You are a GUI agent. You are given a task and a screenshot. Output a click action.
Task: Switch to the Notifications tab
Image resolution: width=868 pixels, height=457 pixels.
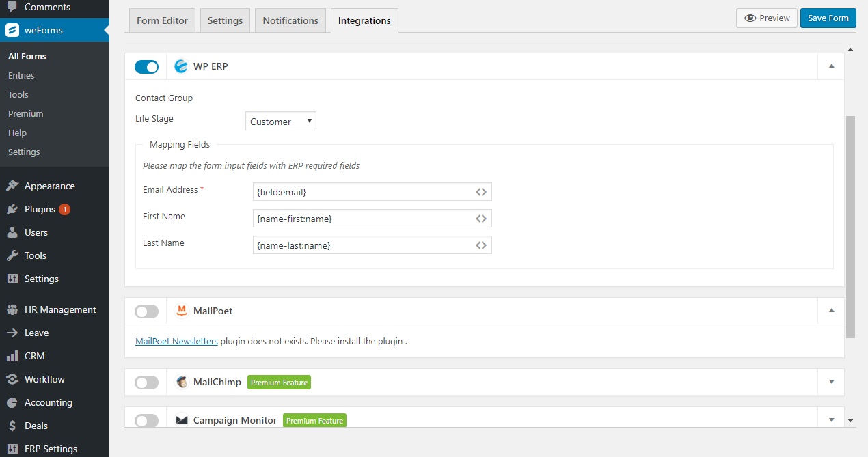tap(290, 20)
